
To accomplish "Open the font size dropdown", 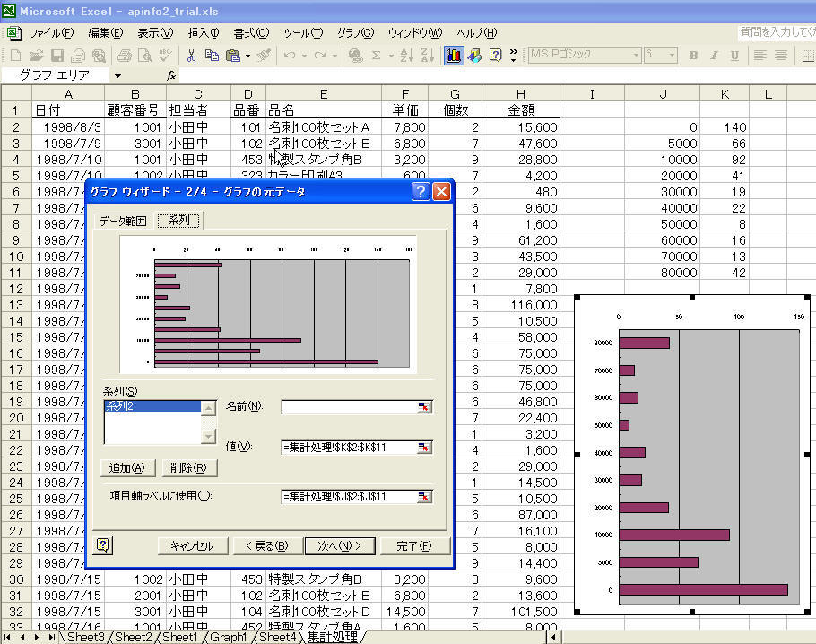I will pyautogui.click(x=673, y=56).
